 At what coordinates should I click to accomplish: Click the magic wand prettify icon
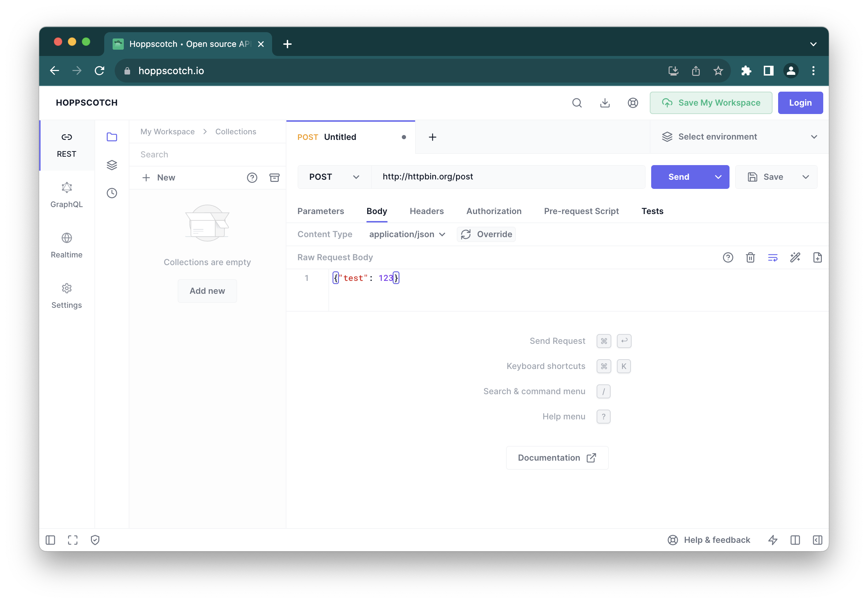[795, 257]
